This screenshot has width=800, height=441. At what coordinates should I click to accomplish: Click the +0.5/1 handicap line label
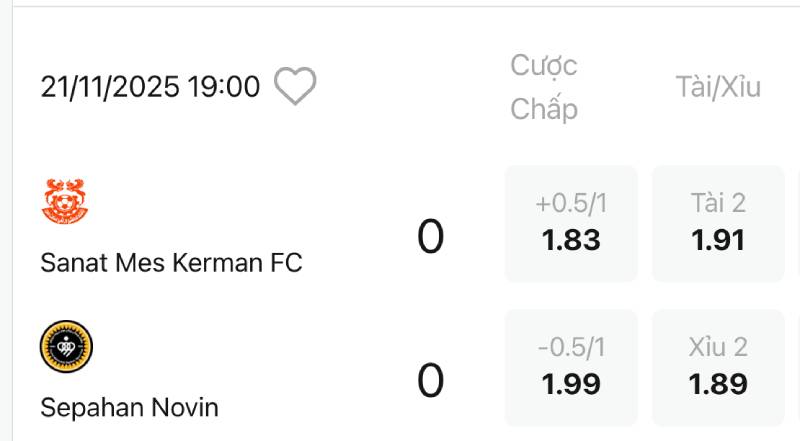pos(571,204)
